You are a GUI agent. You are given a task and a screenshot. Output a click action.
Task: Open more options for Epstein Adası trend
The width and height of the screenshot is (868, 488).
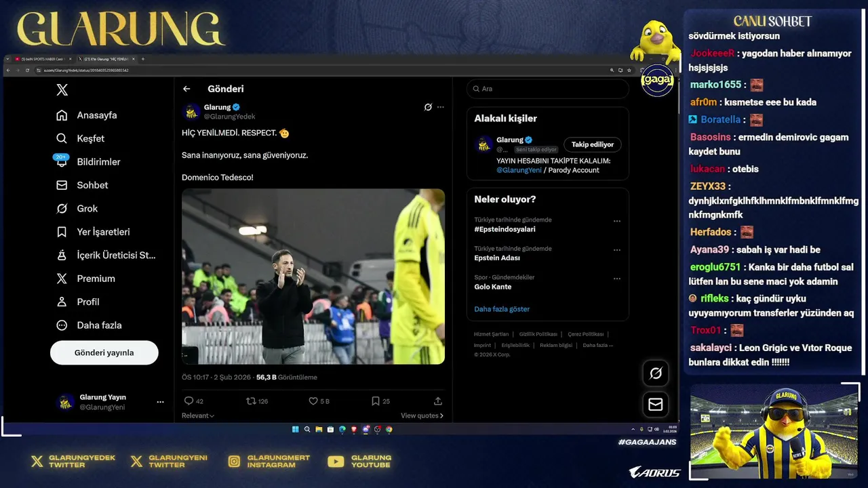(x=617, y=250)
